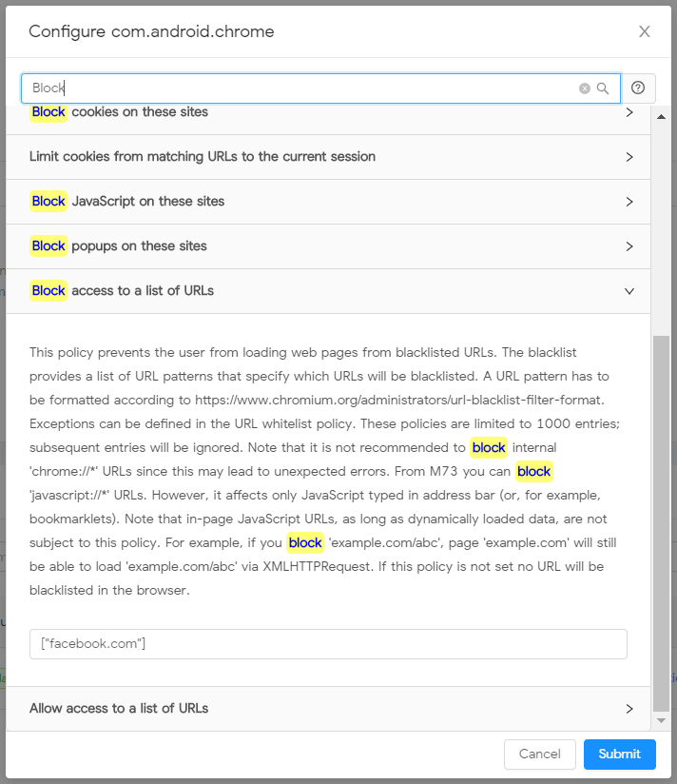Image resolution: width=677 pixels, height=784 pixels.
Task: Click 'Block popups on these sites' label
Action: pyautogui.click(x=118, y=246)
